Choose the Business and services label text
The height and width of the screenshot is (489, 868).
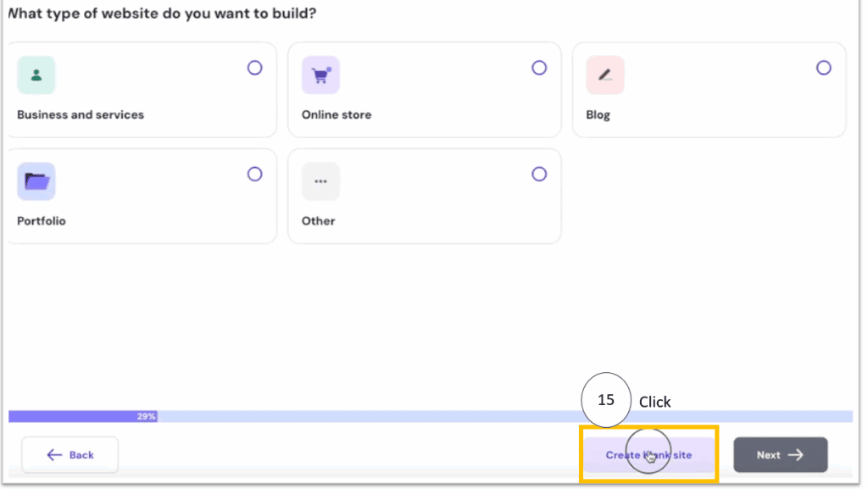pos(81,114)
